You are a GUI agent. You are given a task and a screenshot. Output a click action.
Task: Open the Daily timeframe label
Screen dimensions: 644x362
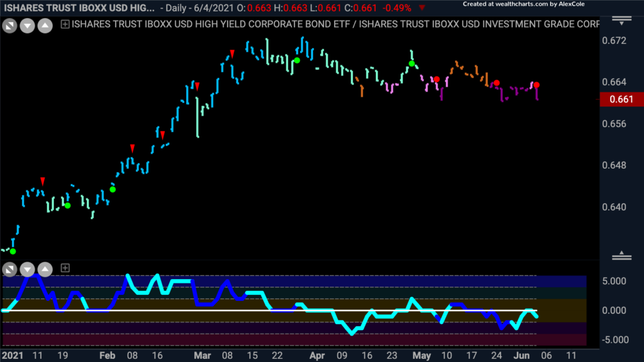point(178,8)
